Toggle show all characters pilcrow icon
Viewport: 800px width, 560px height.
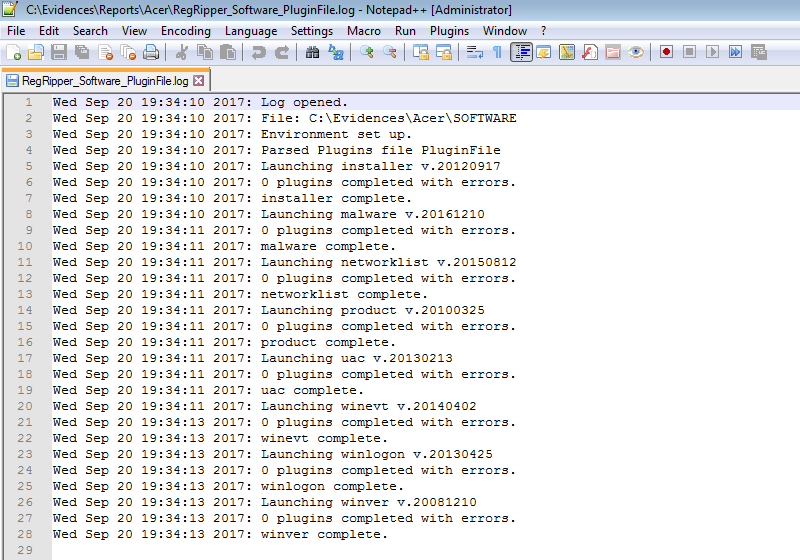pyautogui.click(x=497, y=52)
